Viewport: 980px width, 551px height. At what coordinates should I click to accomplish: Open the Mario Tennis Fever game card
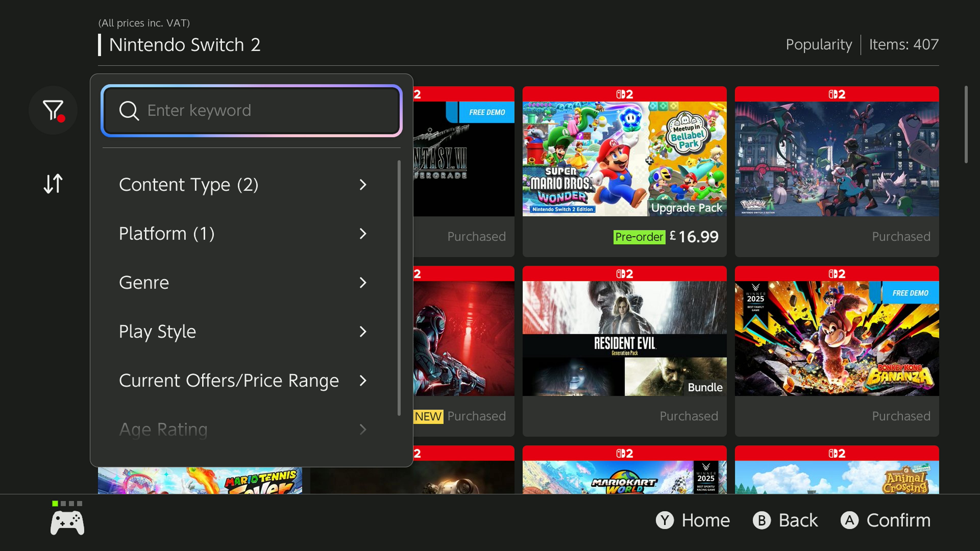pos(200,481)
